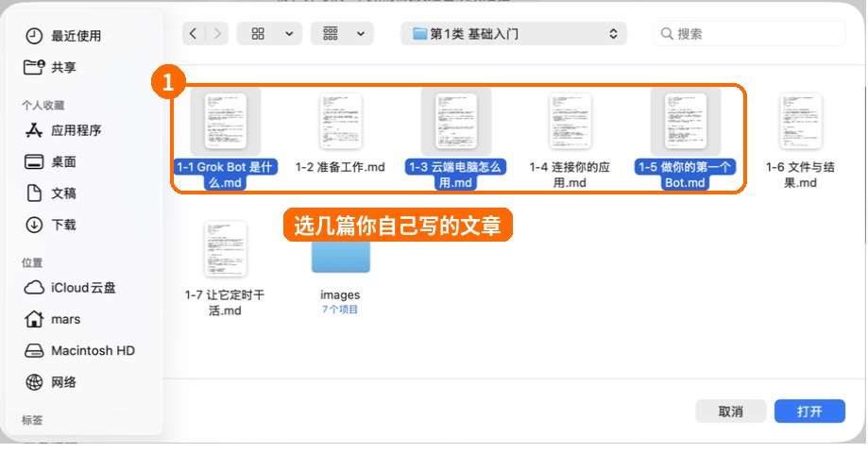Screen dimensions: 868x453
Task: Select file thumbnail 1-7 让它定时干活.md
Action: pyautogui.click(x=226, y=249)
